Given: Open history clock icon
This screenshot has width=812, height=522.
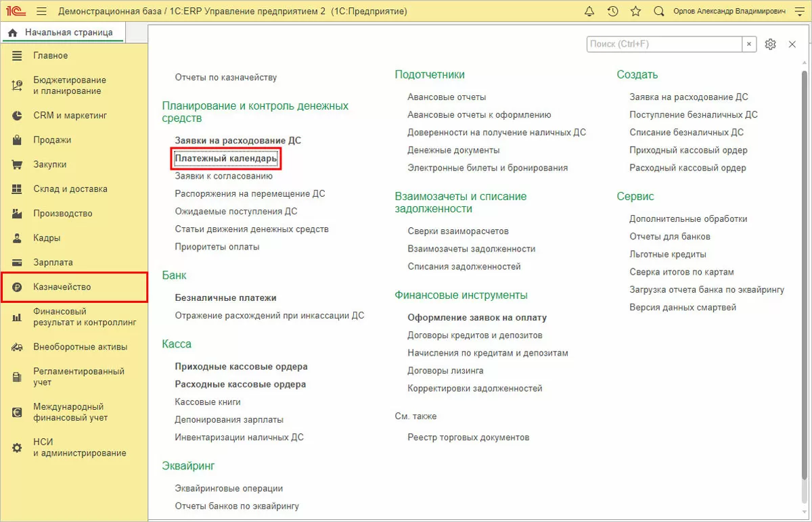Looking at the screenshot, I should coord(612,11).
